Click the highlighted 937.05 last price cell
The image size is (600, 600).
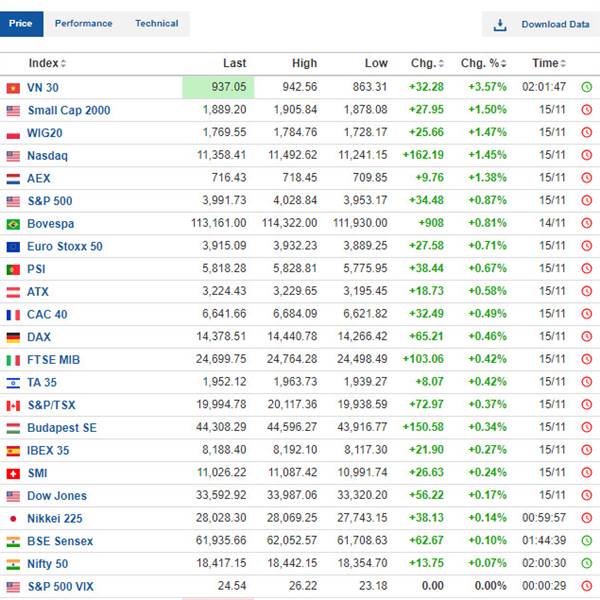218,87
